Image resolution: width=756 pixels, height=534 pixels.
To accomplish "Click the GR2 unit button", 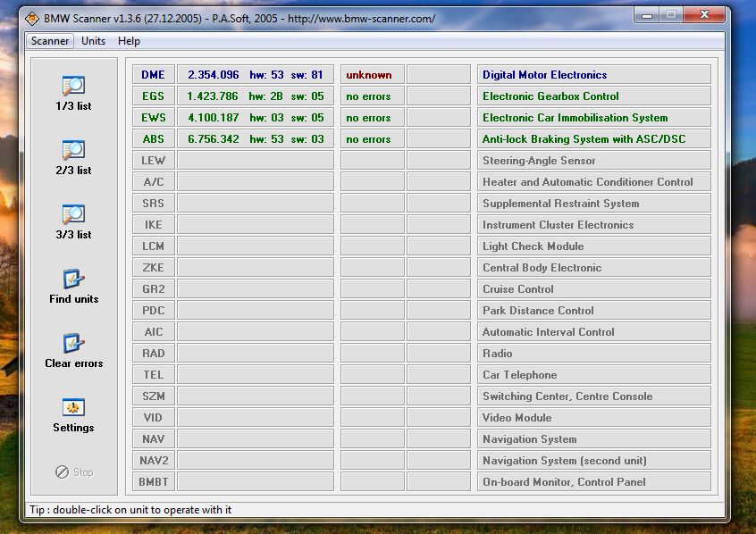I will coord(154,288).
